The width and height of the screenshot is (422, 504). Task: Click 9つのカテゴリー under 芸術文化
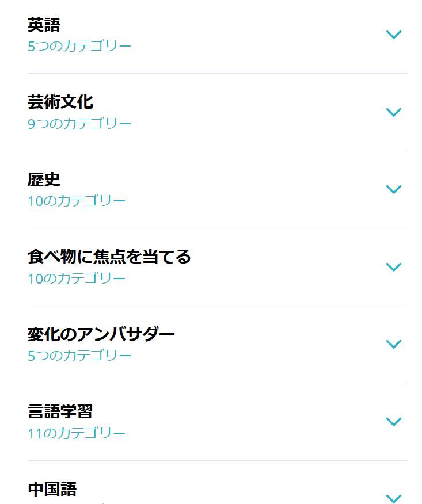coord(79,124)
